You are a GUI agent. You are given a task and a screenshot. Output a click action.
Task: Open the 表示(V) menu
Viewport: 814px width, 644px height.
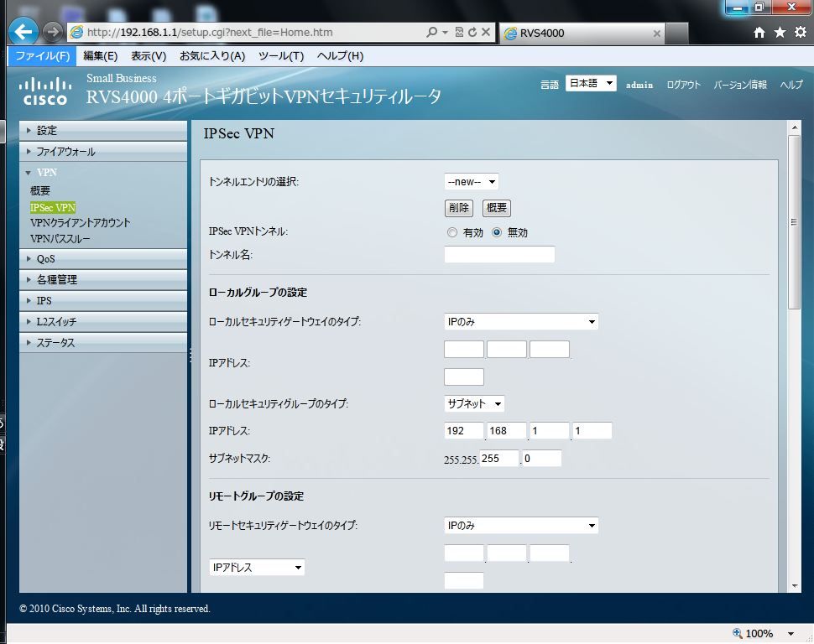pyautogui.click(x=149, y=56)
